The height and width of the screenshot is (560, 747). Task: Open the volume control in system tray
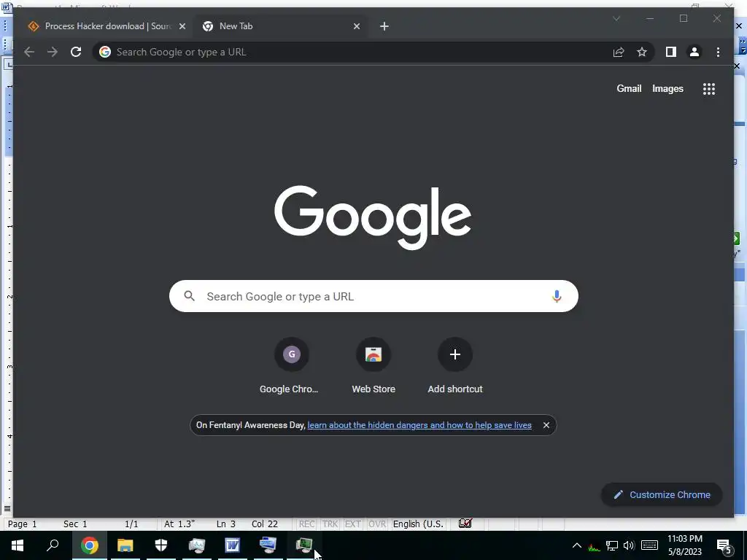[629, 546]
